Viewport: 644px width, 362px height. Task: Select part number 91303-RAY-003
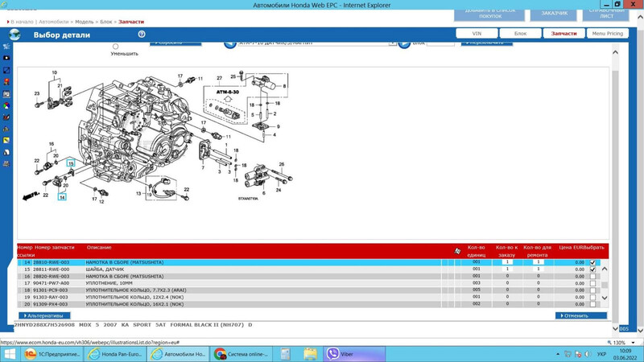tap(51, 297)
